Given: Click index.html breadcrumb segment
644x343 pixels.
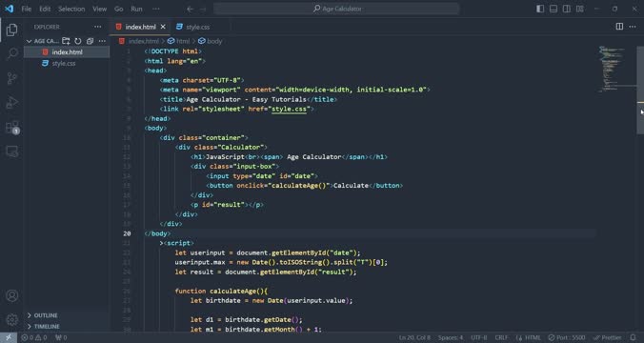Looking at the screenshot, I should [143, 41].
